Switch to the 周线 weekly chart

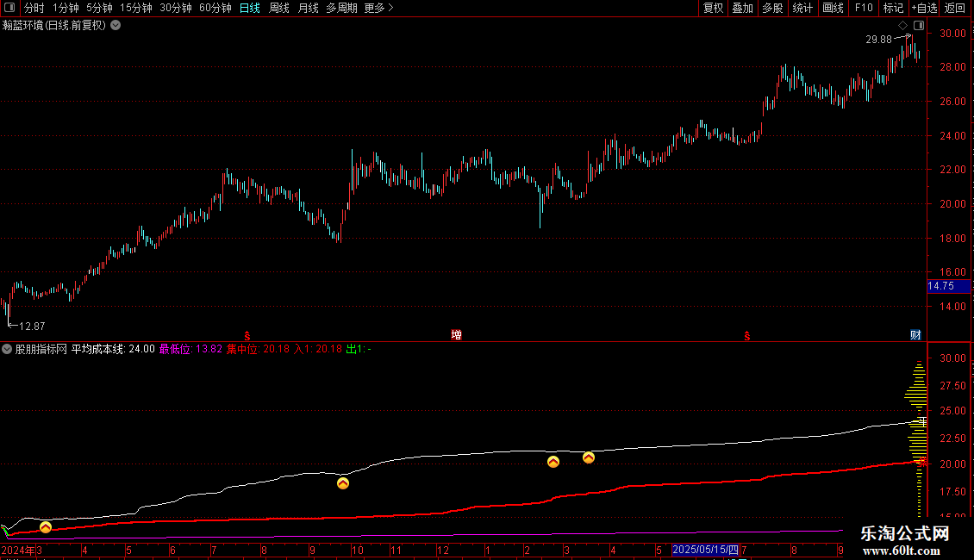coord(279,8)
